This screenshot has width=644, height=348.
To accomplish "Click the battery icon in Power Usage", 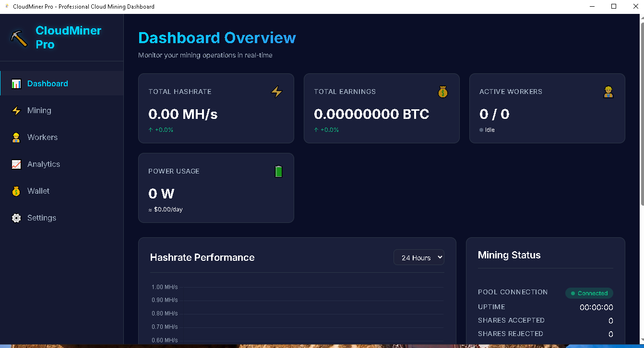I will tap(279, 172).
